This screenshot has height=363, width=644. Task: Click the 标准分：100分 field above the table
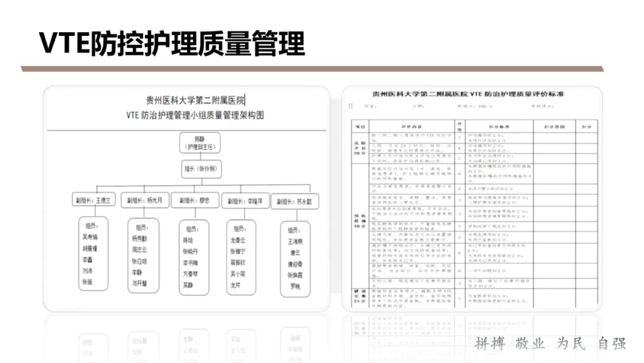tap(475, 106)
